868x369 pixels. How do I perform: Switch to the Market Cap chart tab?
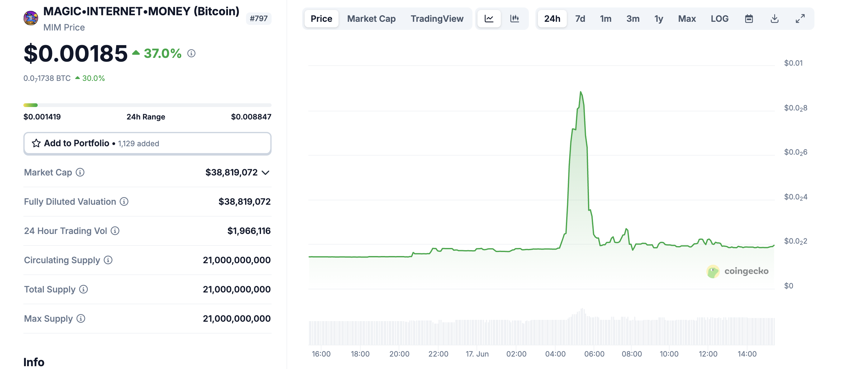click(371, 19)
